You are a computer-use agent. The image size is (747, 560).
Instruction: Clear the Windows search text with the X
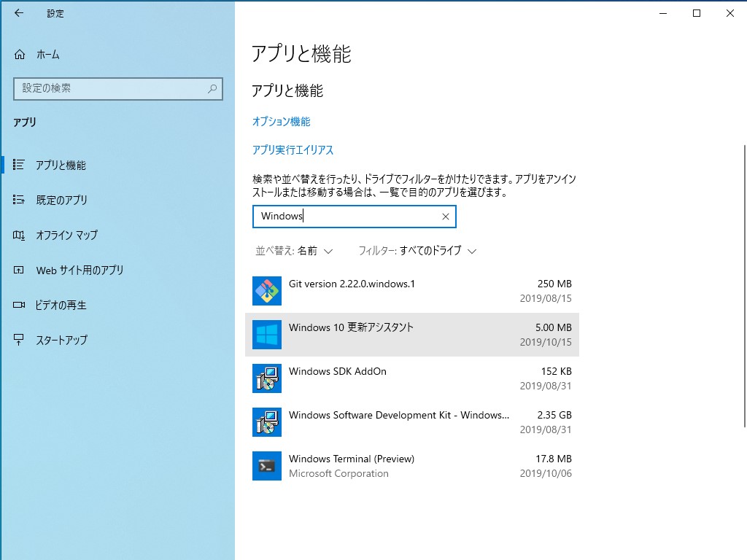(445, 217)
